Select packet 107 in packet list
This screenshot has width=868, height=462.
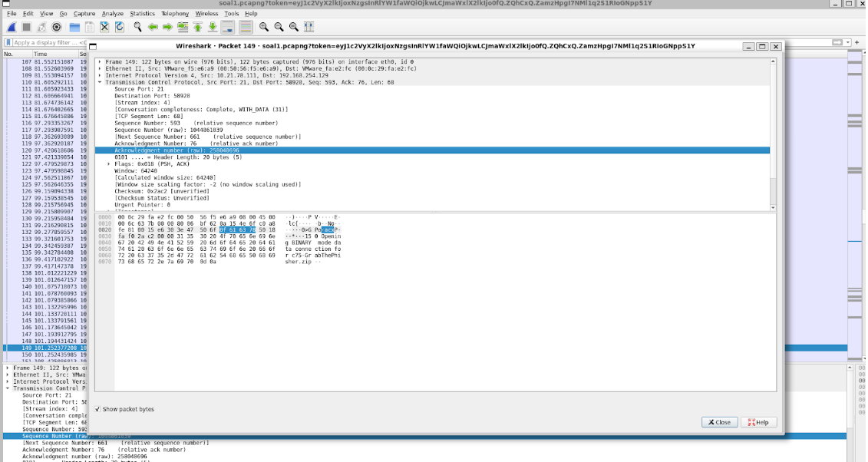[45, 62]
